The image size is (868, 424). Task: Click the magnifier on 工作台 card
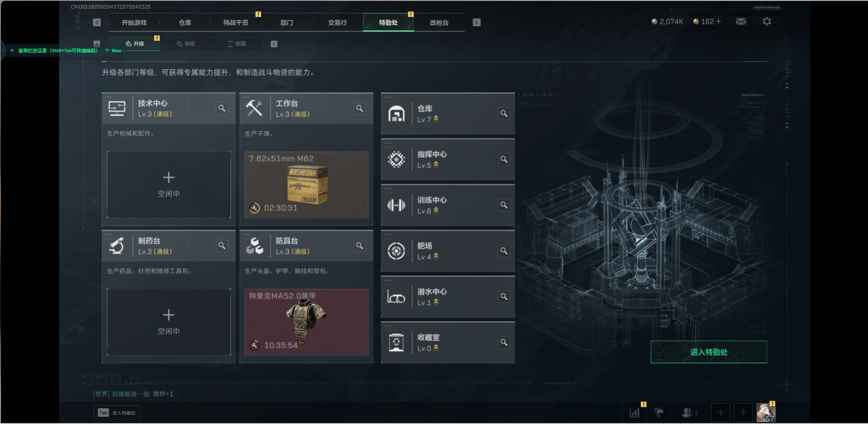360,109
